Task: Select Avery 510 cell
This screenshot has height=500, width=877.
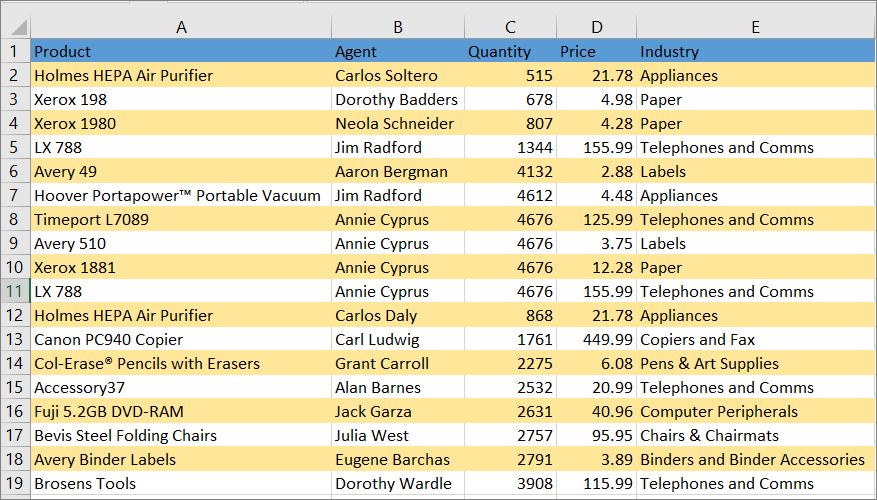Action: point(181,243)
